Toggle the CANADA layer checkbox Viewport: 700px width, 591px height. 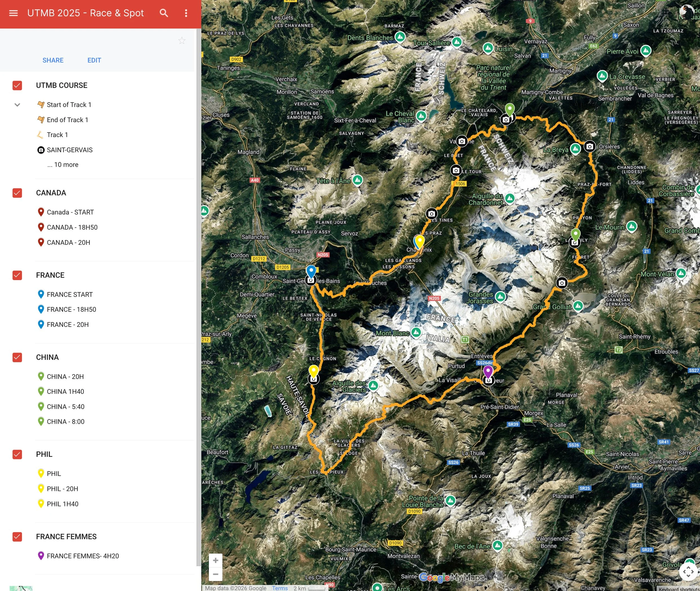tap(17, 193)
